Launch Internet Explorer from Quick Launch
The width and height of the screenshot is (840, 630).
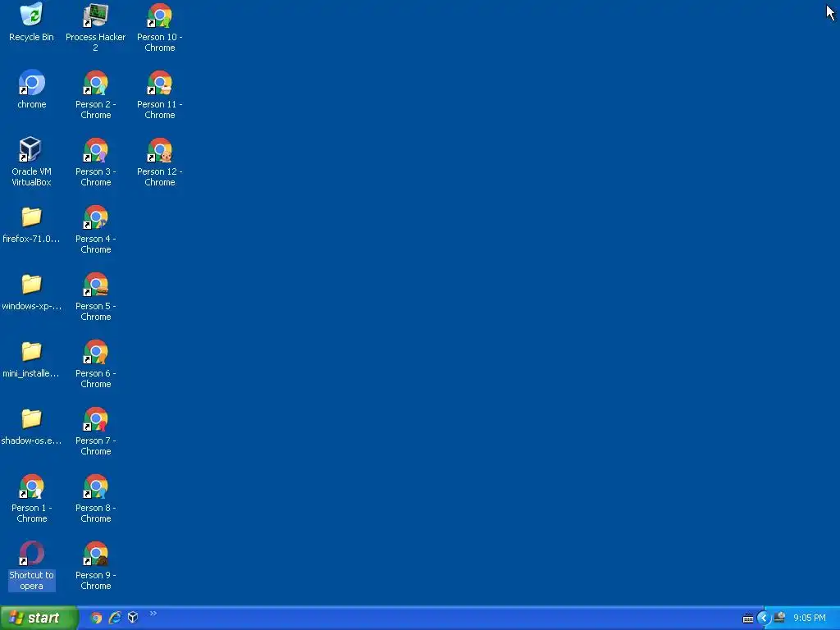[115, 618]
